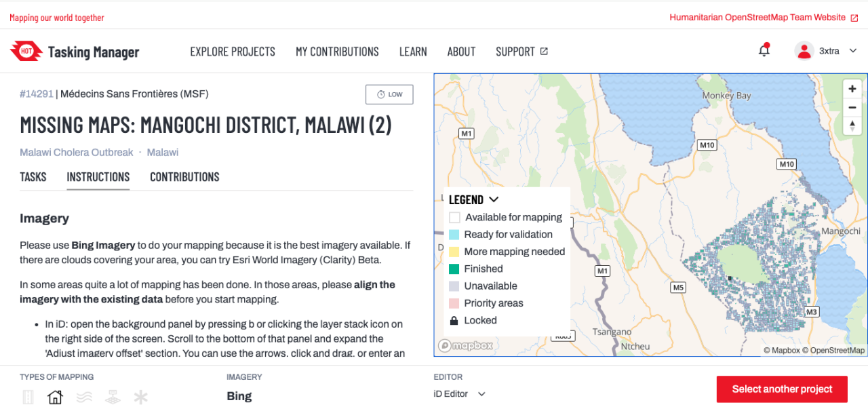
Task: Zoom out on the map
Action: (852, 107)
